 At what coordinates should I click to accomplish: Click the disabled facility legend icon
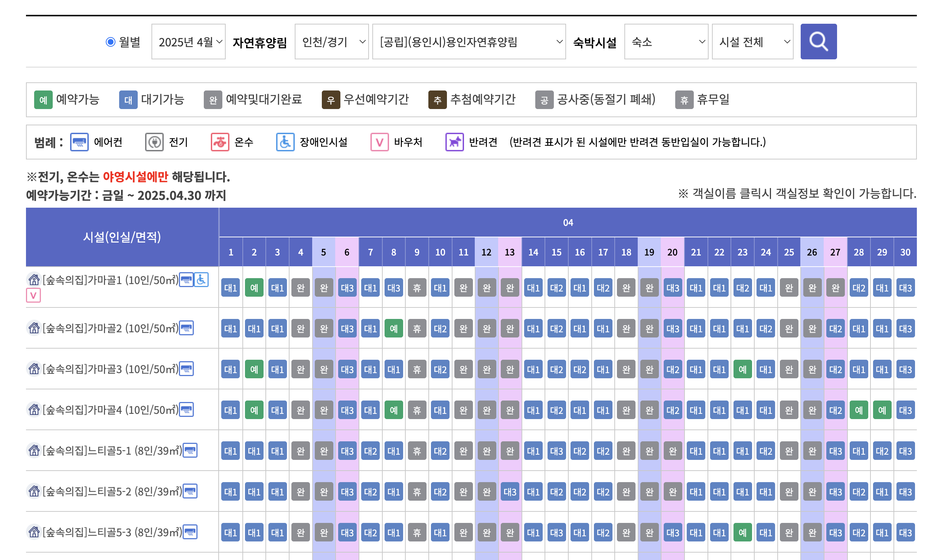coord(285,142)
